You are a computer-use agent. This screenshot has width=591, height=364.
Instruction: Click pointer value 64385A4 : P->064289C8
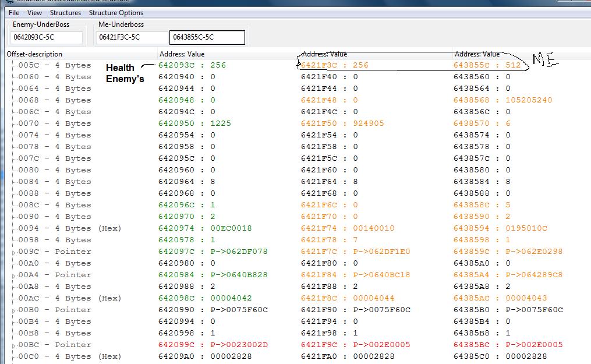[x=508, y=275]
